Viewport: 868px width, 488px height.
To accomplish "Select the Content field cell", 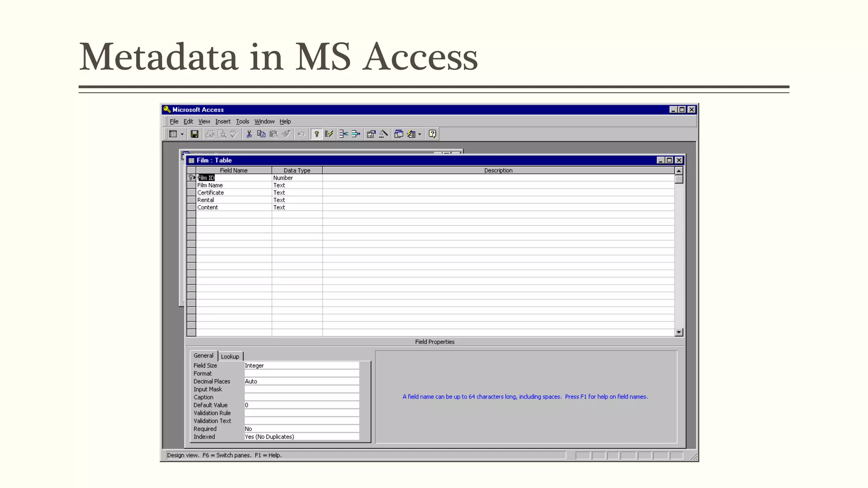I will pos(234,208).
